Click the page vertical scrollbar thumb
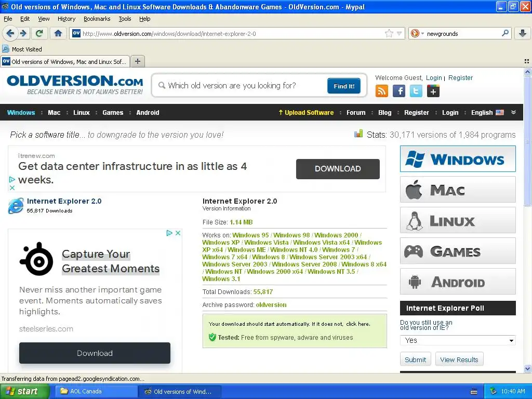 tap(527, 140)
